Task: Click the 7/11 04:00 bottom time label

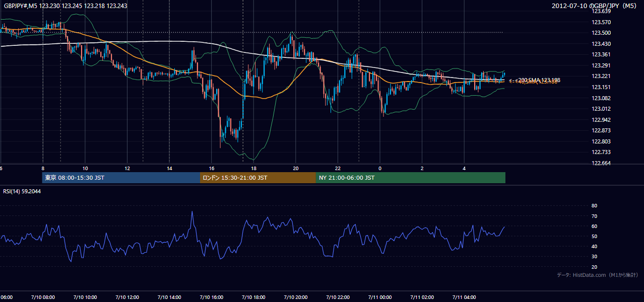Action: [464, 297]
